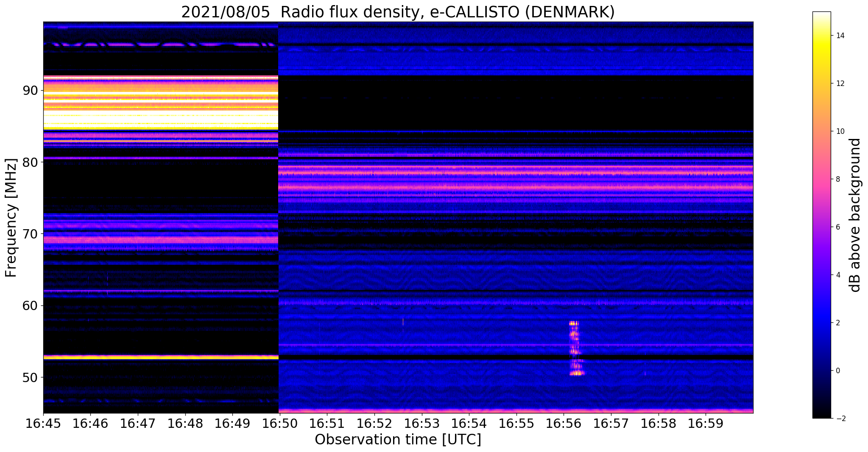Image resolution: width=868 pixels, height=452 pixels.
Task: Click the bright radio burst near 16:56
Action: point(576,348)
